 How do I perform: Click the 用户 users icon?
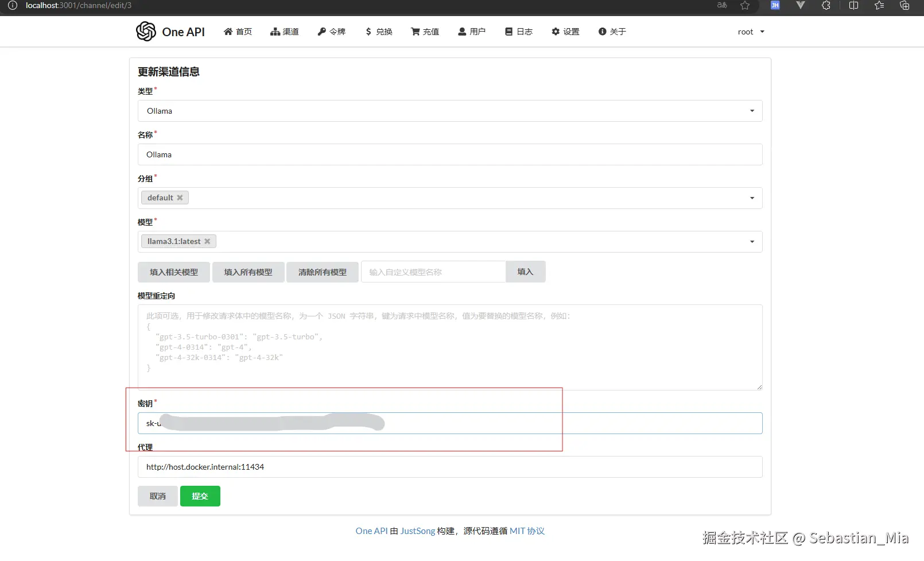[x=461, y=32]
